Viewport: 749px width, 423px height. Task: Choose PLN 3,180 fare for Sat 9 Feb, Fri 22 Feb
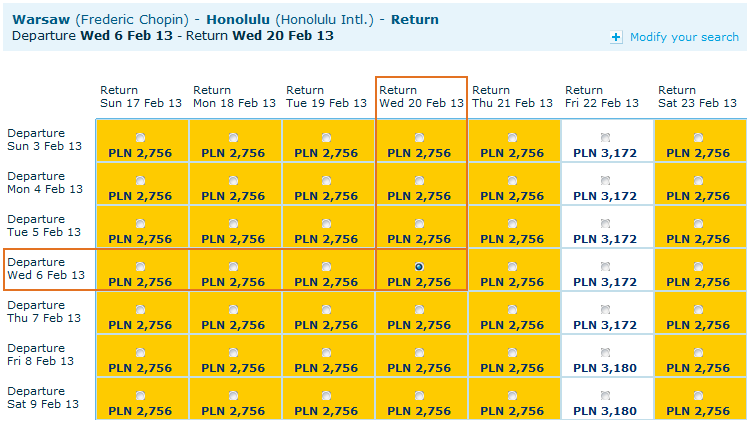point(605,395)
